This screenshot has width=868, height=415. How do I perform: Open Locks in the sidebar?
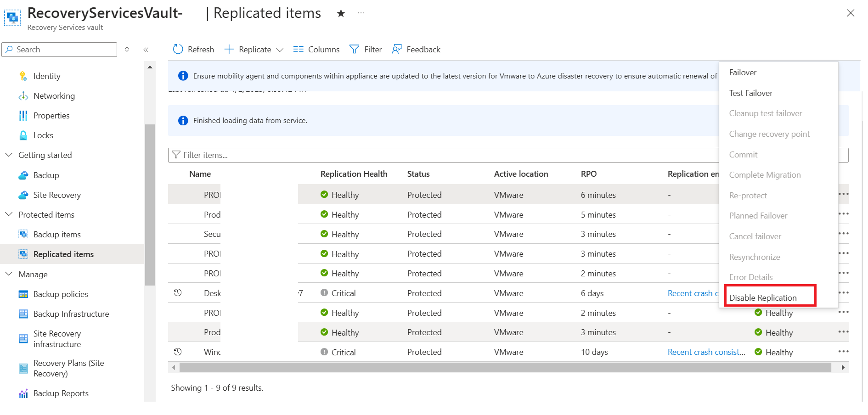(x=43, y=135)
